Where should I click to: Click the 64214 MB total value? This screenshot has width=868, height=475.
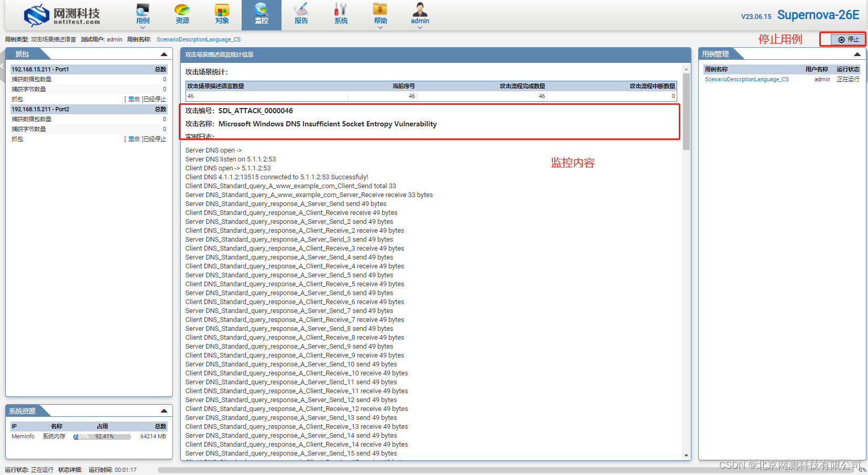[153, 436]
